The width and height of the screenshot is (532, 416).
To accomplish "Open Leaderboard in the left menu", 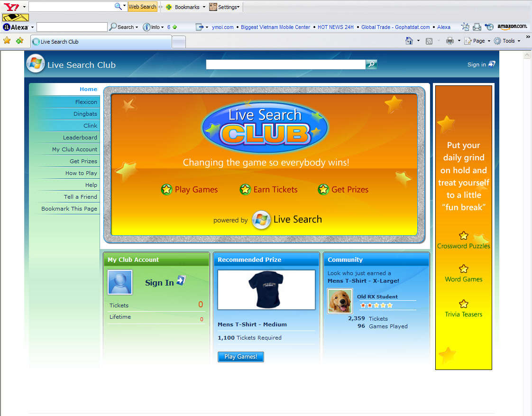I will point(80,138).
